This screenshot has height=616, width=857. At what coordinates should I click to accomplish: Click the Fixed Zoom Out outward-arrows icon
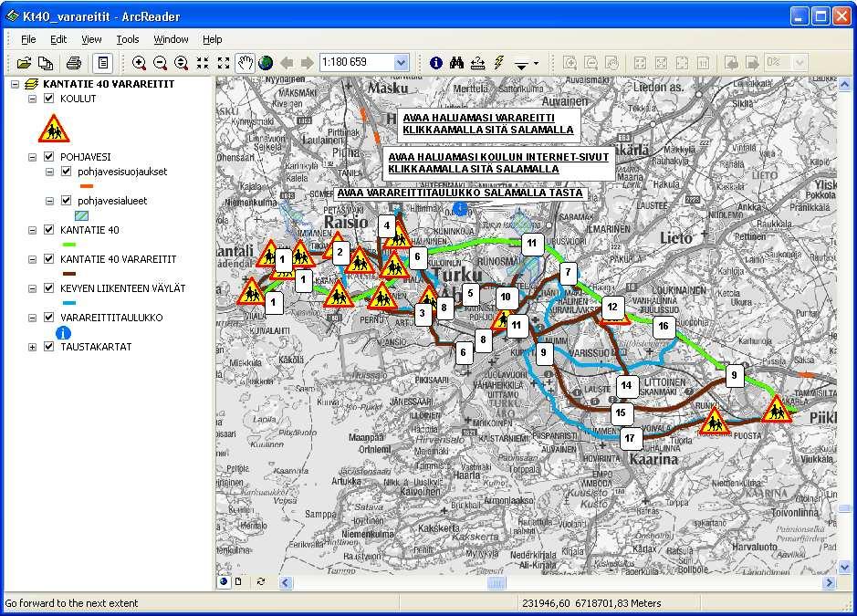[x=224, y=63]
